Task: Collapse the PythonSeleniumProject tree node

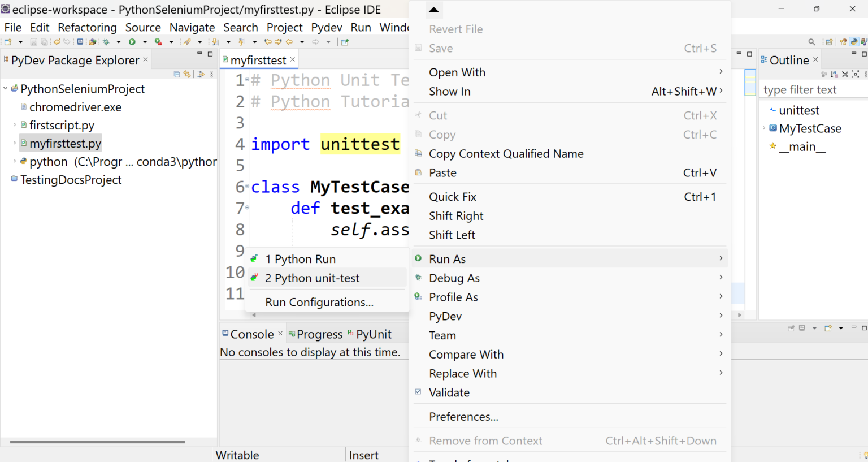Action: click(6, 89)
